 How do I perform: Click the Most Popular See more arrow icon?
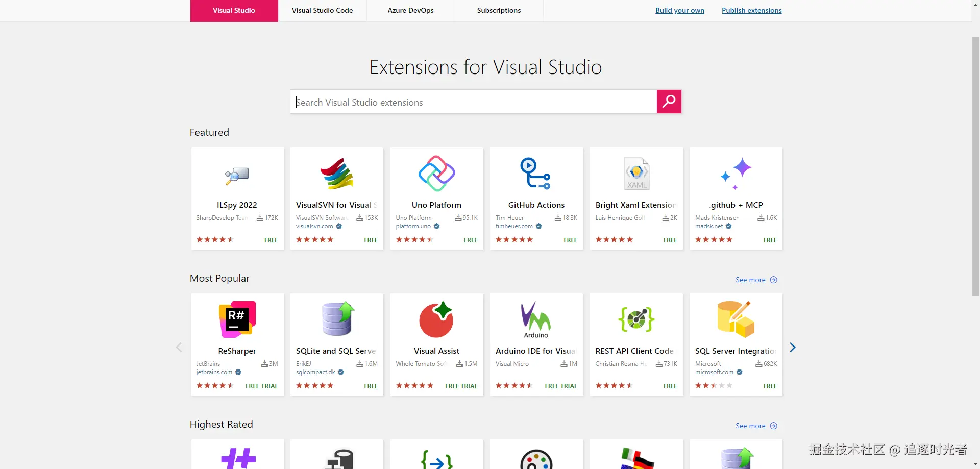(774, 280)
